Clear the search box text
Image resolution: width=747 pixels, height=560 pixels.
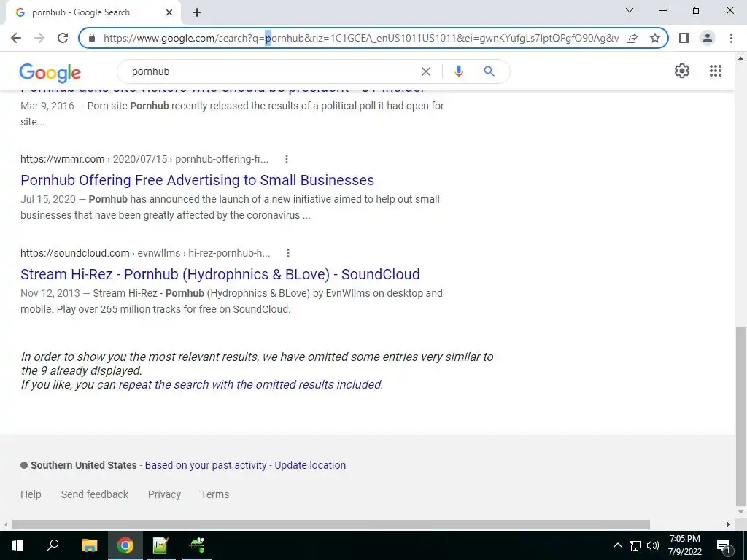tap(426, 71)
